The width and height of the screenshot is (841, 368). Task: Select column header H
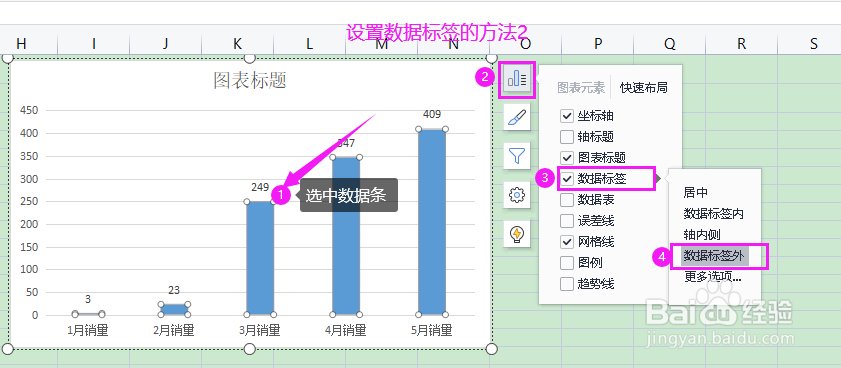coord(21,43)
